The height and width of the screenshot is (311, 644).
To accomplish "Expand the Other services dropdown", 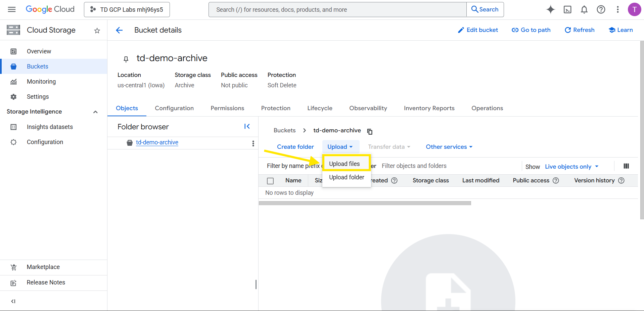I will coord(449,147).
